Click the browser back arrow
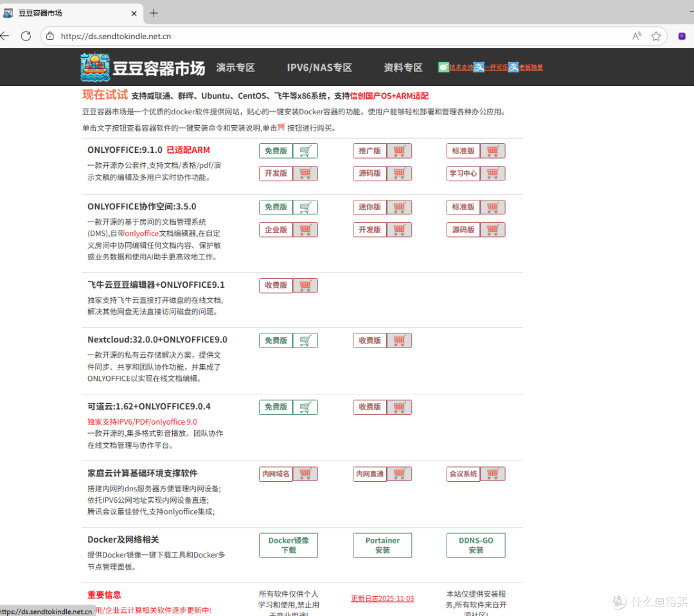The image size is (694, 616). pos(5,36)
